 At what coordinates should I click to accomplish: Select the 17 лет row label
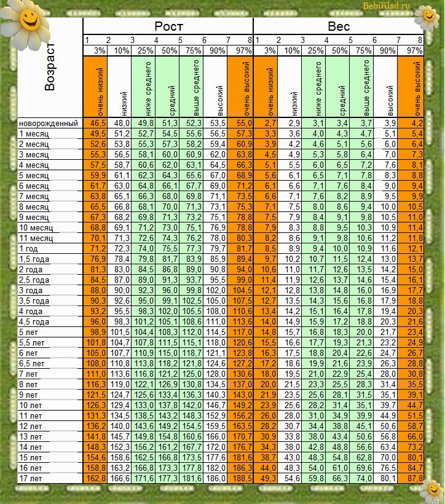(31, 478)
